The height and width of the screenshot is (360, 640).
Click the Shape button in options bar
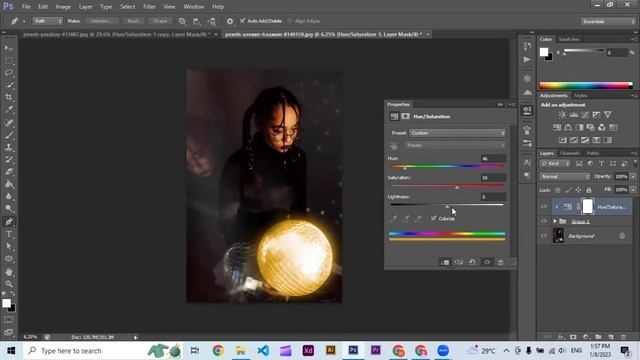coord(160,21)
